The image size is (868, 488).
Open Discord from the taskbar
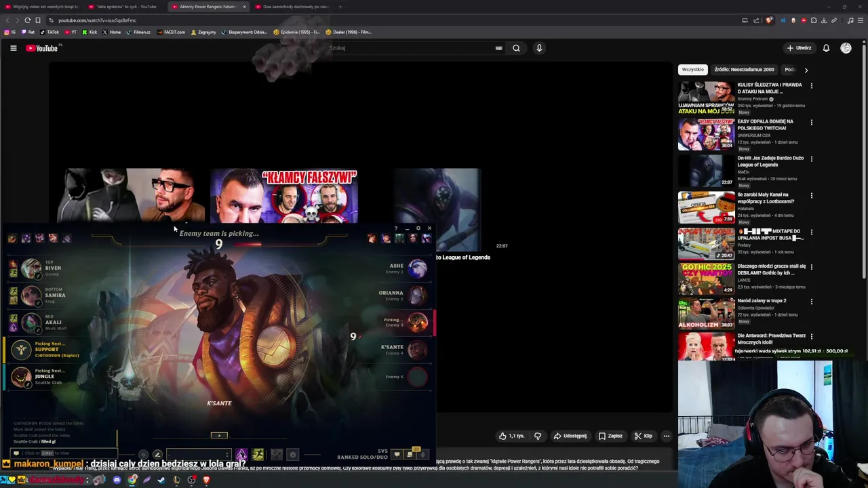tap(117, 480)
